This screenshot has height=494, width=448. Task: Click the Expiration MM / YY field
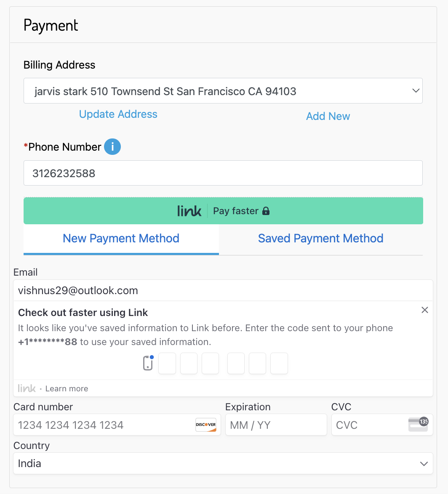(276, 425)
